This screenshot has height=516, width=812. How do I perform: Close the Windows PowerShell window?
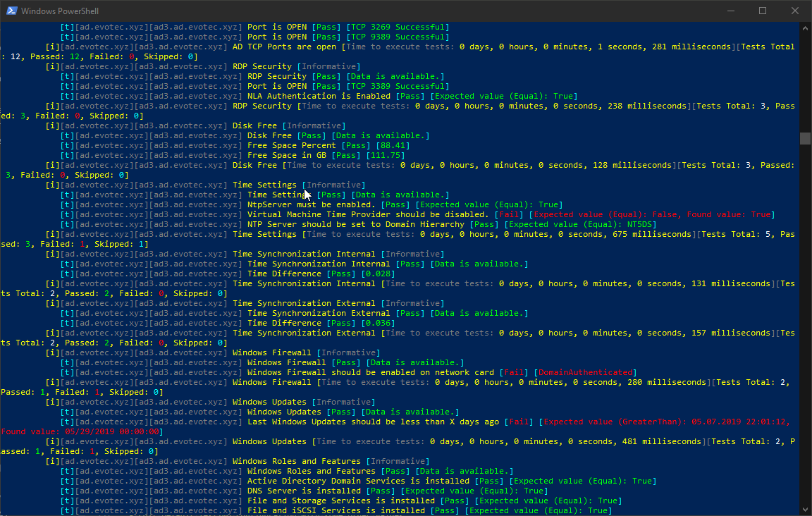[x=795, y=11]
